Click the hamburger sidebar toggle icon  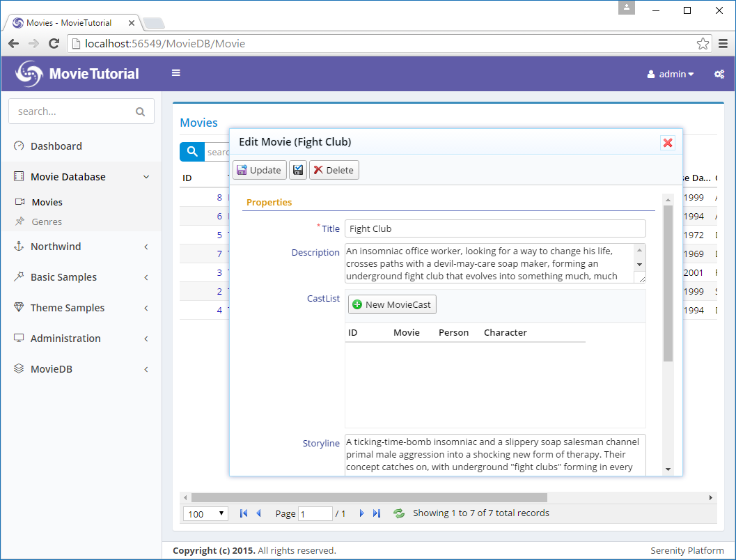[x=176, y=73]
